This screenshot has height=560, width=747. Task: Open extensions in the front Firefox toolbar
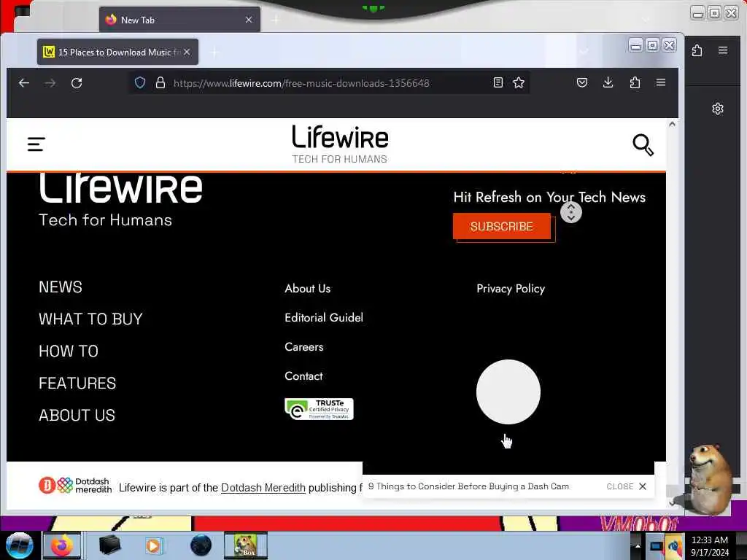pyautogui.click(x=635, y=83)
